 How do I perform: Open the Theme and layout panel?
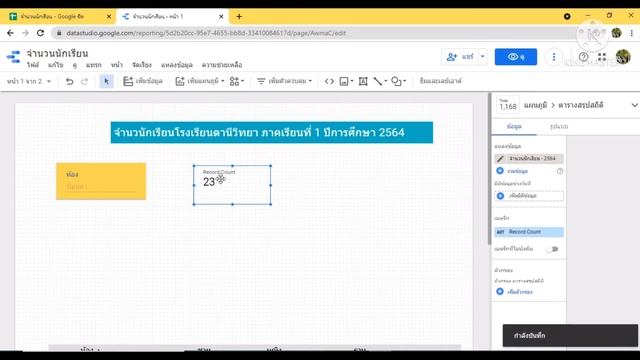coord(440,81)
